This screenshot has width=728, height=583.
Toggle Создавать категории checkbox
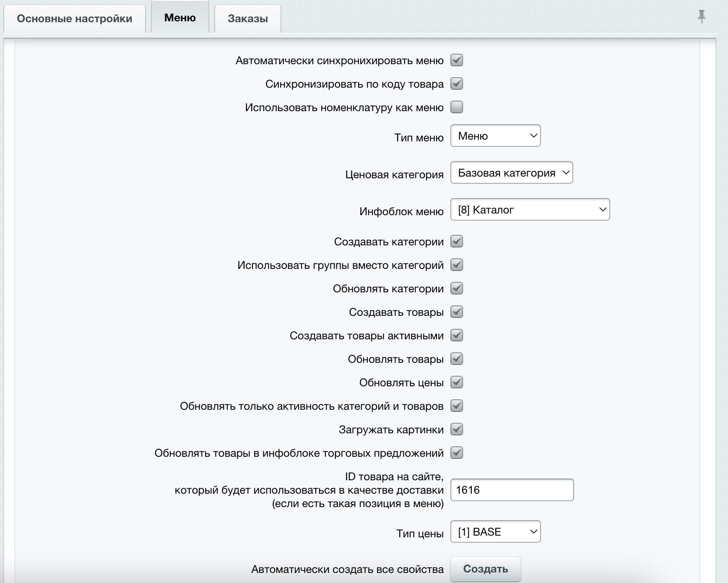click(x=457, y=242)
